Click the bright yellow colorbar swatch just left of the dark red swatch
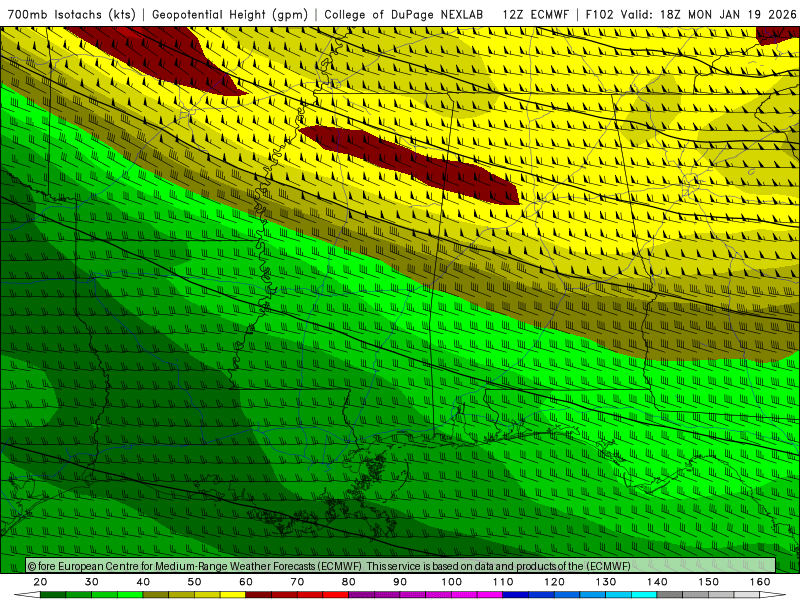The image size is (800, 600). pos(233,595)
